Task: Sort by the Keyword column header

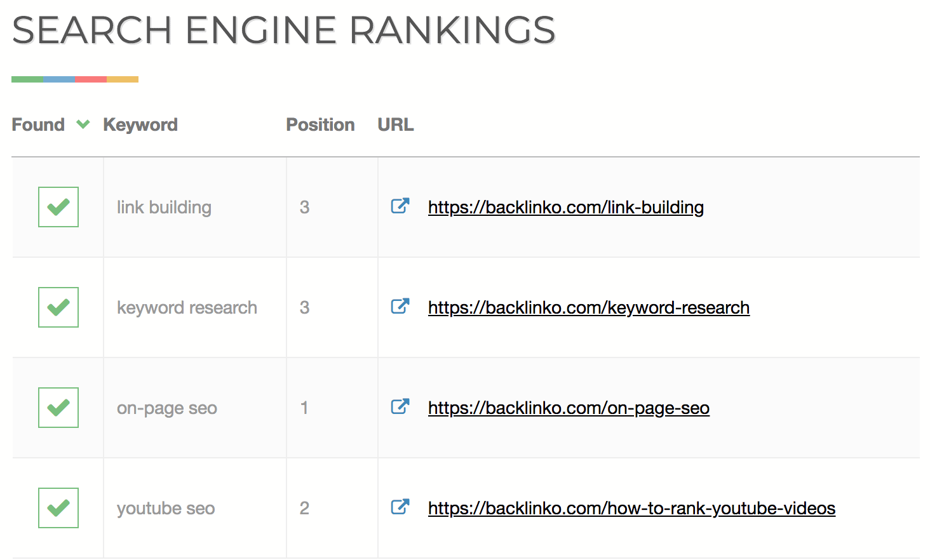Action: (140, 125)
